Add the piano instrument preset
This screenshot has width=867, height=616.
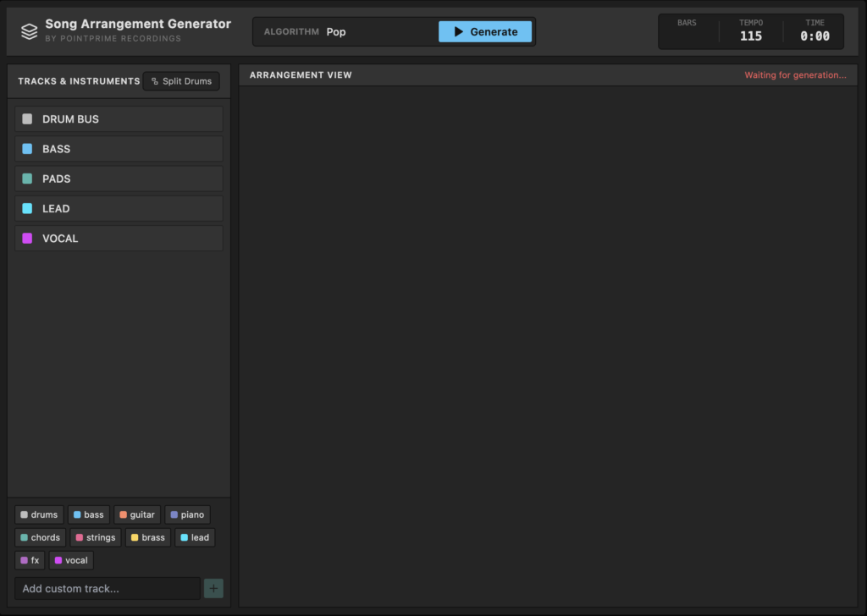(187, 514)
